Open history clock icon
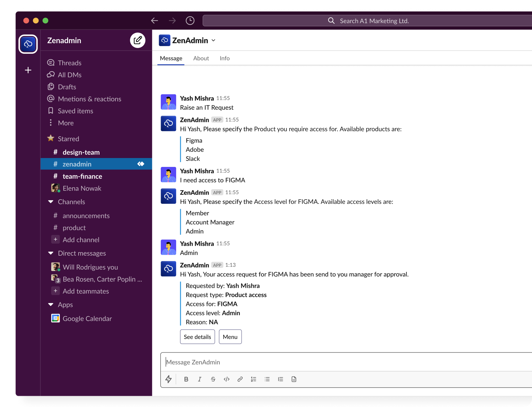 (190, 21)
